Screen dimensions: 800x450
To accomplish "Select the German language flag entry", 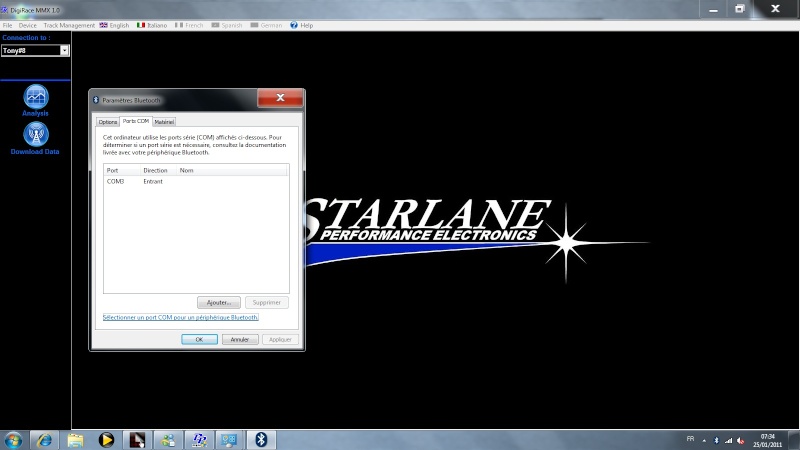I will coord(266,25).
